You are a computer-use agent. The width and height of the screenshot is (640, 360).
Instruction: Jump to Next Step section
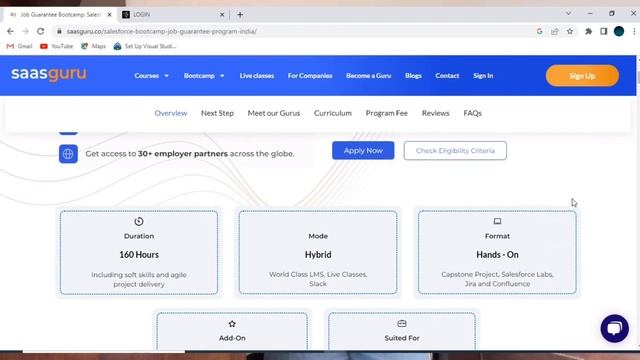point(217,113)
